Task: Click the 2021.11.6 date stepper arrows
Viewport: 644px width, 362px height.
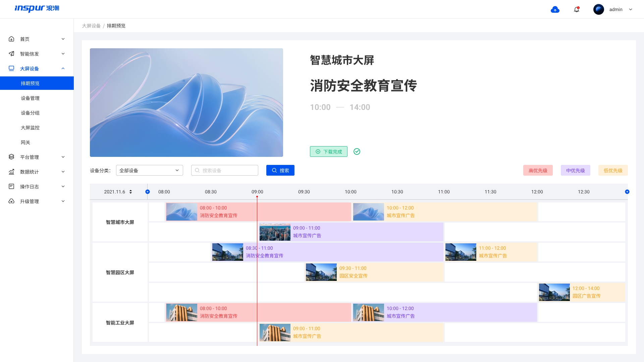Action: pyautogui.click(x=130, y=192)
